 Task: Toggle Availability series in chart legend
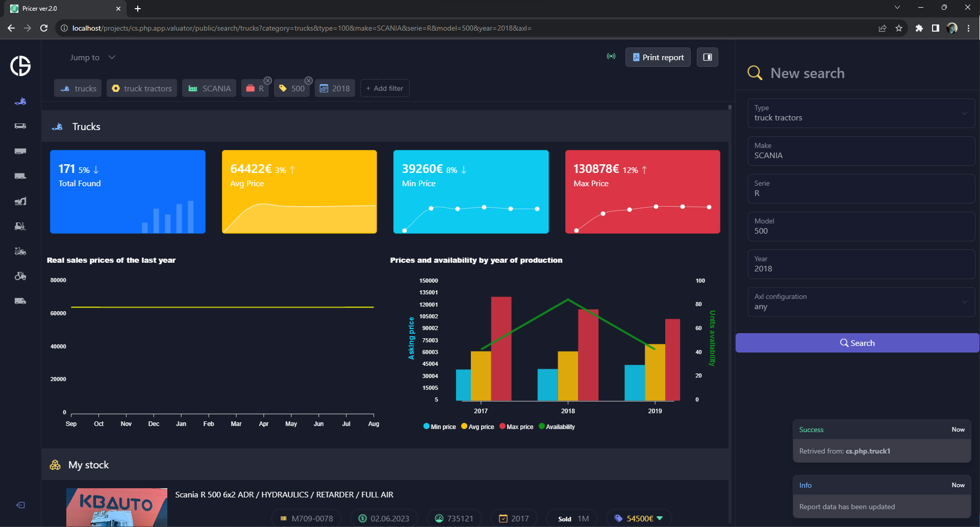[x=557, y=427]
